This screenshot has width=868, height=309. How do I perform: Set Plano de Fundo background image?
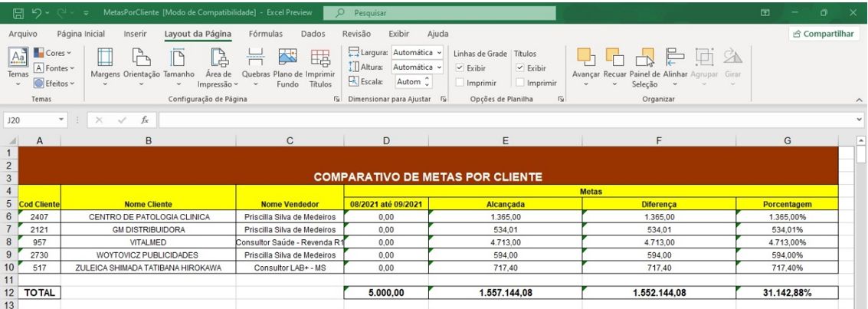point(288,67)
